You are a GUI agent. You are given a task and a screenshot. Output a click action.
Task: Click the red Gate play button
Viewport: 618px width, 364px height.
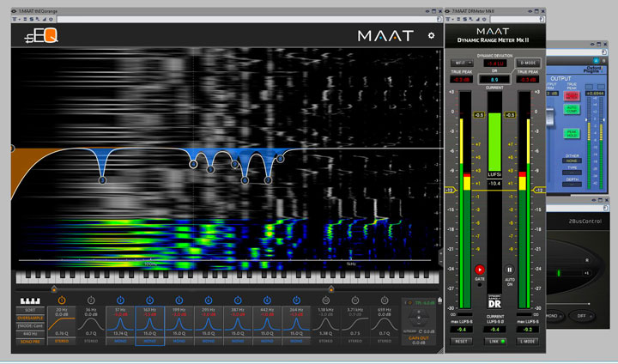click(x=480, y=270)
